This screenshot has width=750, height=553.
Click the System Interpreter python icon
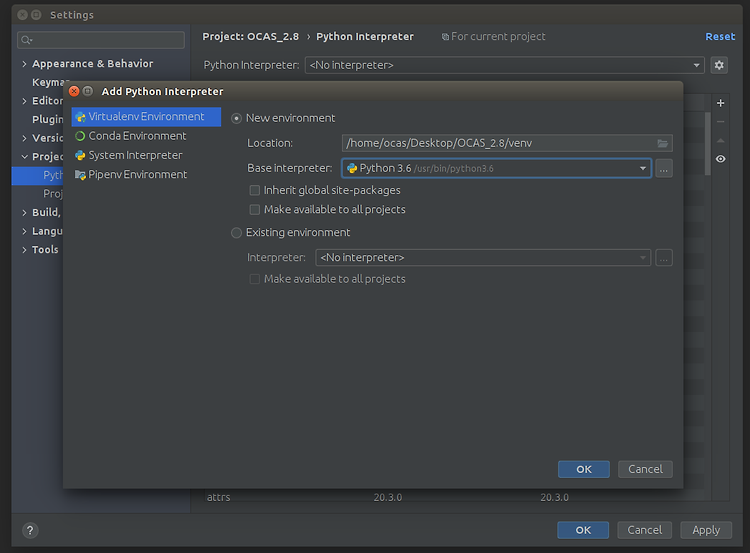[x=80, y=155]
